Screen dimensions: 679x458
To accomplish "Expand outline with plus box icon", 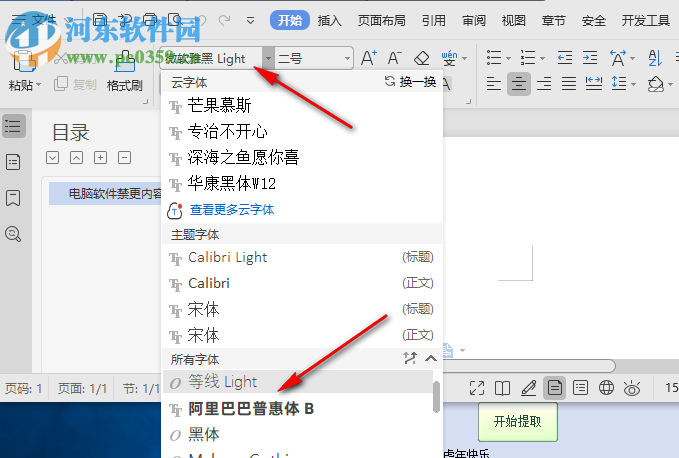I will 100,158.
